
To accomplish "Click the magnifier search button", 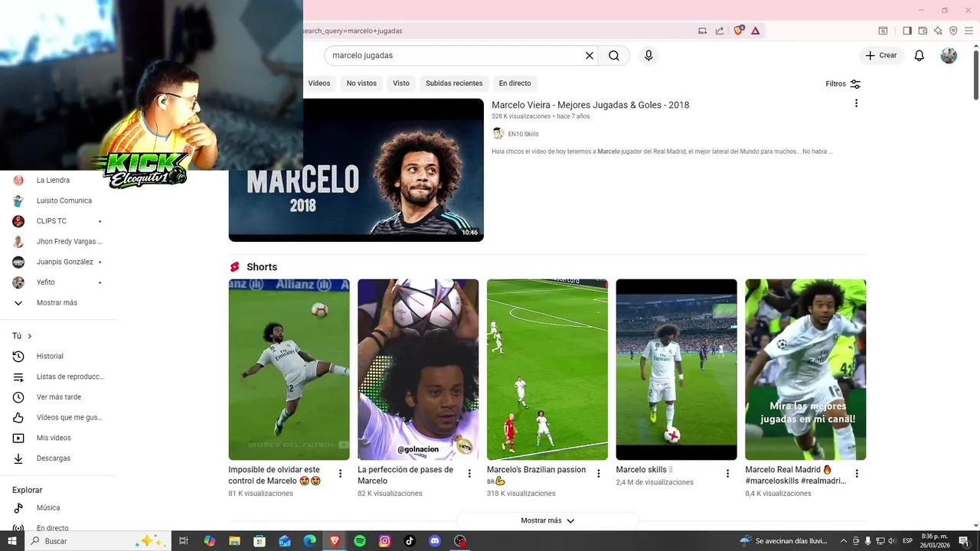I will point(614,56).
